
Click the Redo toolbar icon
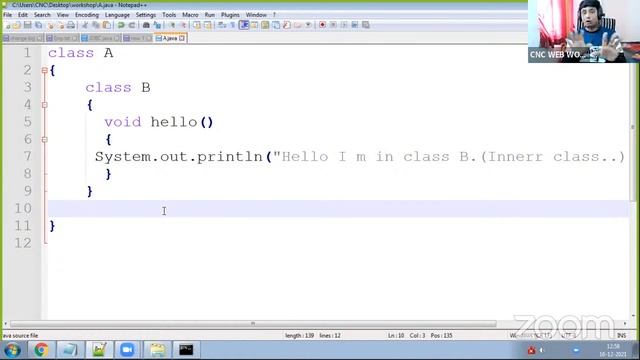click(x=132, y=25)
